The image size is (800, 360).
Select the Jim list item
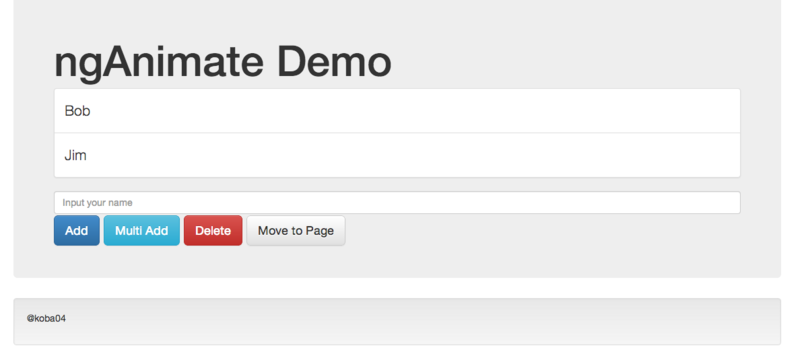397,155
